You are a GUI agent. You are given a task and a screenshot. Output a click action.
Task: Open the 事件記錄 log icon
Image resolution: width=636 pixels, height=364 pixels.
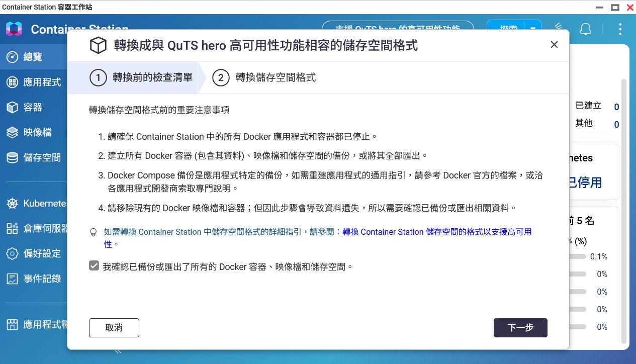click(13, 279)
